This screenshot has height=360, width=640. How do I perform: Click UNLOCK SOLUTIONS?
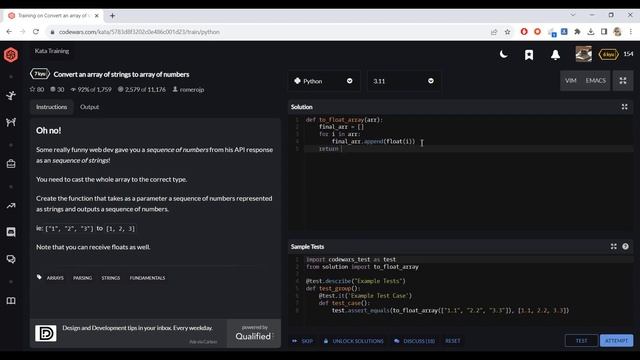click(x=353, y=341)
